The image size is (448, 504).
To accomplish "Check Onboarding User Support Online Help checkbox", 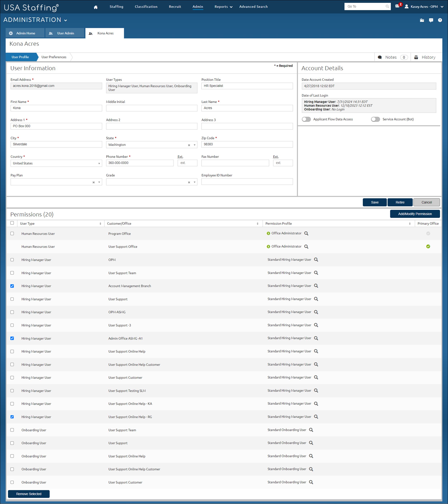I will tap(12, 456).
